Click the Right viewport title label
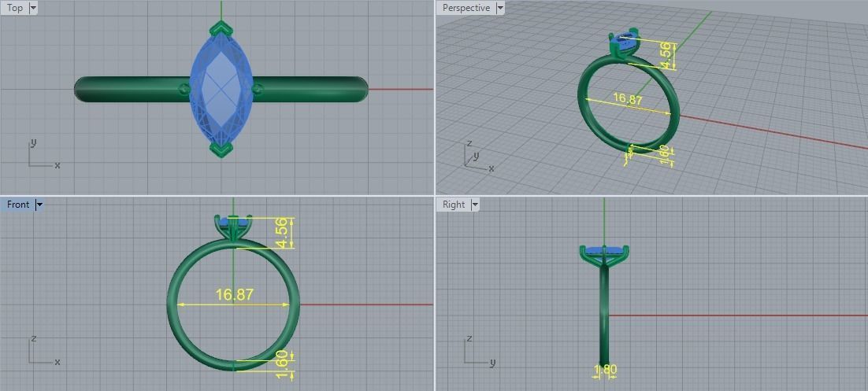 click(454, 205)
